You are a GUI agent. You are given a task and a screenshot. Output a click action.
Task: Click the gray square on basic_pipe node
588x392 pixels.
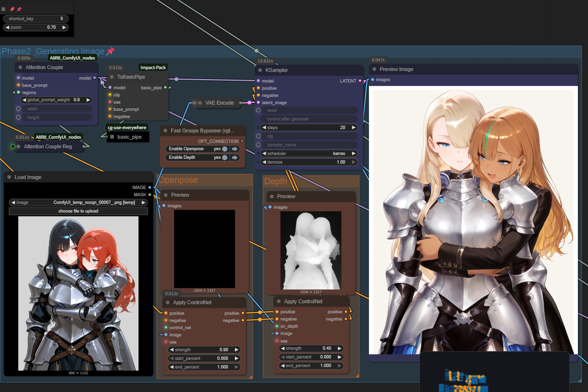click(112, 137)
